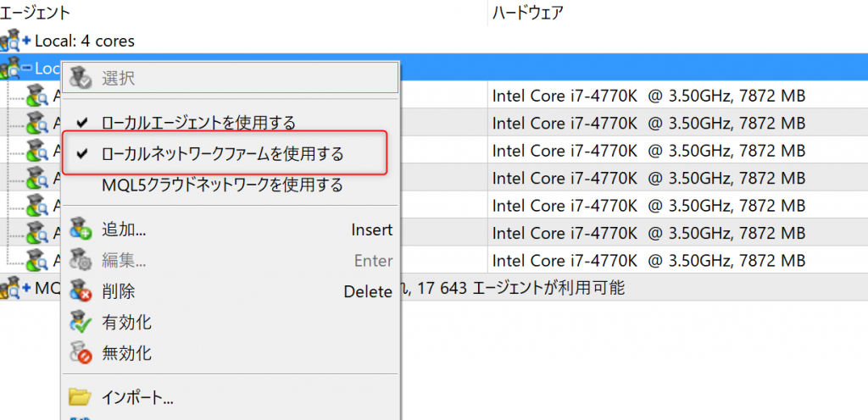This screenshot has width=868, height=420.
Task: Click the エージェント column header
Action: coord(36,12)
